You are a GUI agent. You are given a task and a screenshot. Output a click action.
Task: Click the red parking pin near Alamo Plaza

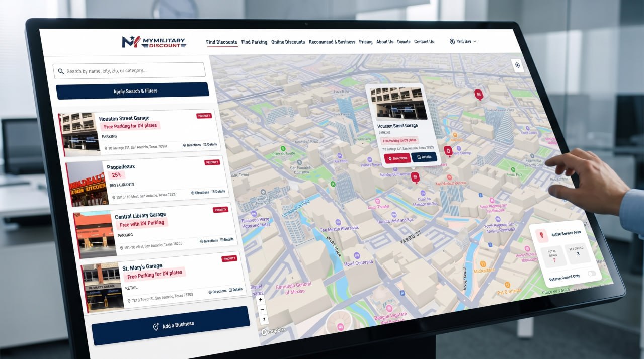478,94
